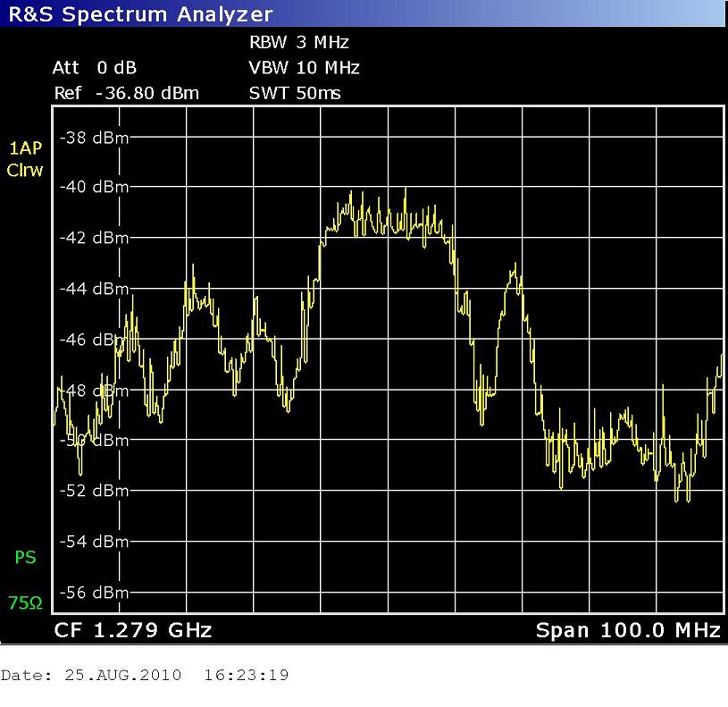Image resolution: width=728 pixels, height=707 pixels.
Task: Select the -40 dBm grid label
Action: 94,188
